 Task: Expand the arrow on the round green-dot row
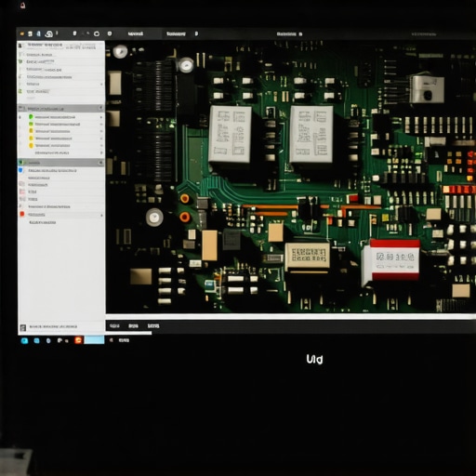click(x=101, y=117)
